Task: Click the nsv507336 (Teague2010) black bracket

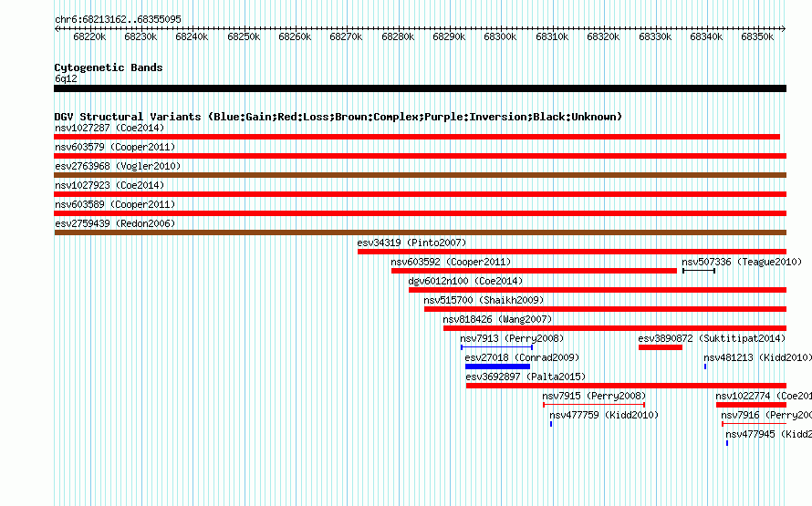Action: pos(699,271)
